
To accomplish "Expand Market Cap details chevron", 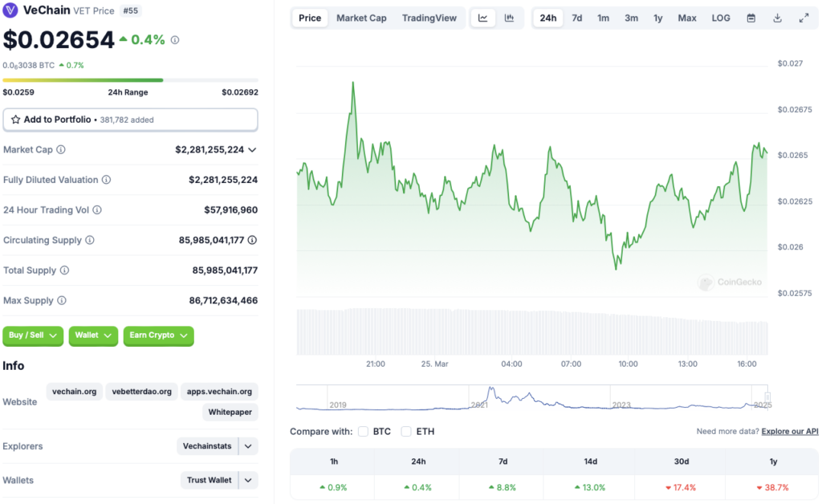I will click(x=252, y=150).
